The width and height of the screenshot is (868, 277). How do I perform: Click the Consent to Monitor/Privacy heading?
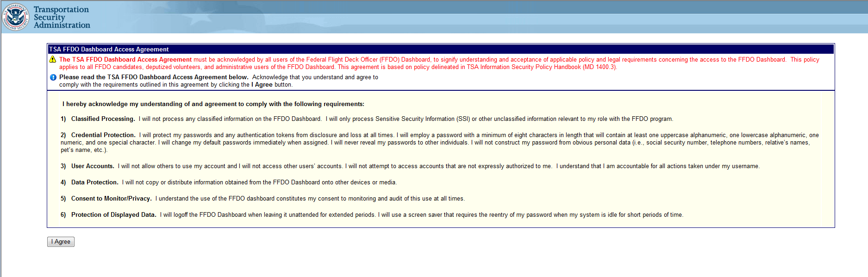point(111,199)
